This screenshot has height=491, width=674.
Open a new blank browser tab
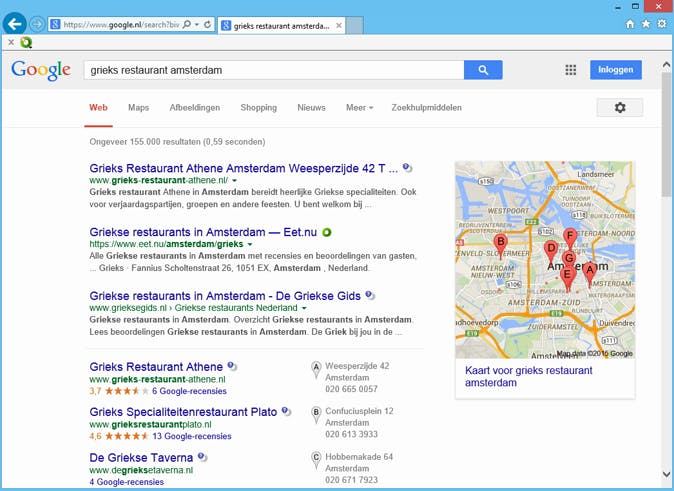355,25
